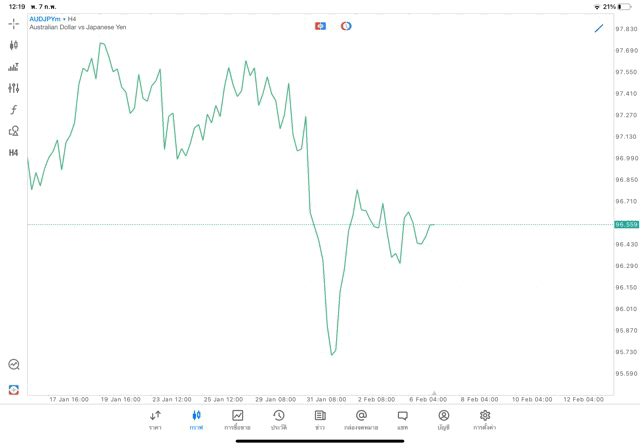Tap the red-blue square icon above chart
Viewport: 640px width, 447px height.
point(320,26)
